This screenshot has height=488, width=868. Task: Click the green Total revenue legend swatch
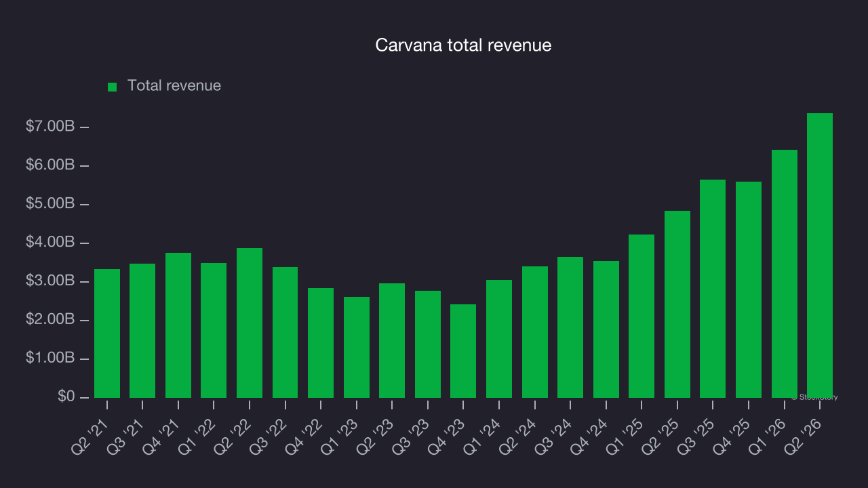pos(113,87)
